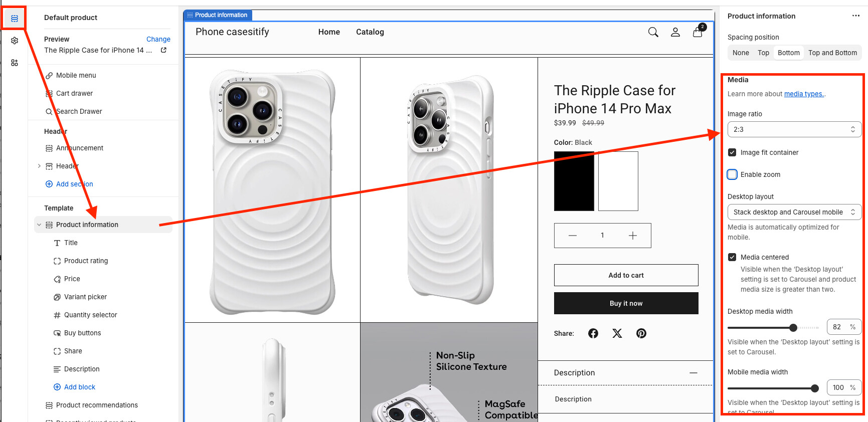Select the White color swatch
This screenshot has width=868, height=422.
click(618, 181)
